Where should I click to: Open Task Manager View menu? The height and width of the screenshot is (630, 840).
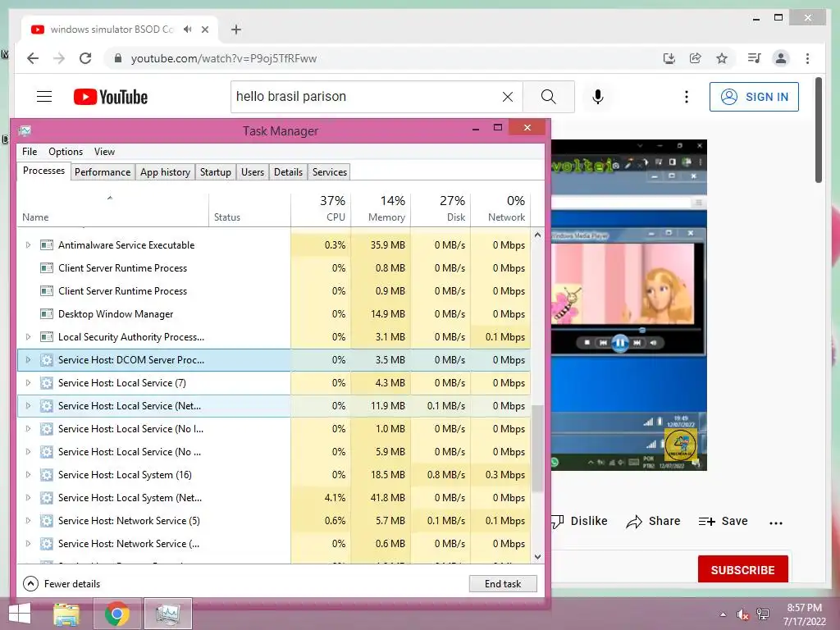pyautogui.click(x=104, y=152)
